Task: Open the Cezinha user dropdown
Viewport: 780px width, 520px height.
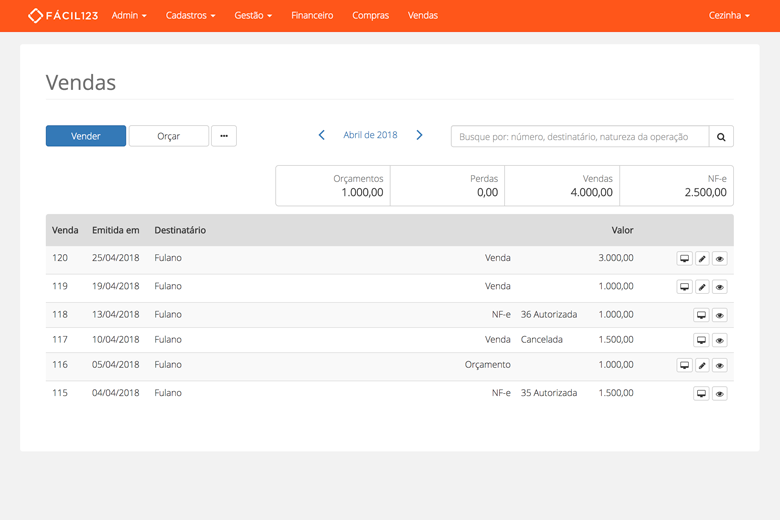Action: (x=729, y=15)
